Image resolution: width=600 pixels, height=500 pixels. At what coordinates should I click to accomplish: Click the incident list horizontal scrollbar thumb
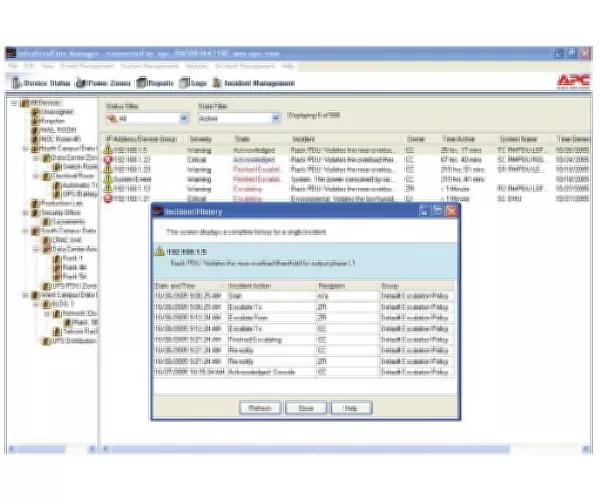[x=310, y=449]
